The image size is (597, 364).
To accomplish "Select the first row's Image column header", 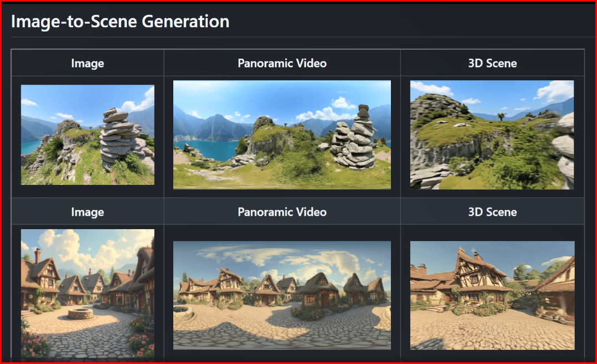I will point(87,63).
